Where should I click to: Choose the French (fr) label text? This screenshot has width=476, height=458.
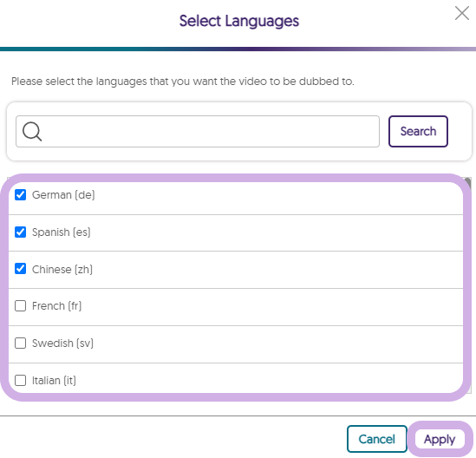[x=56, y=306]
